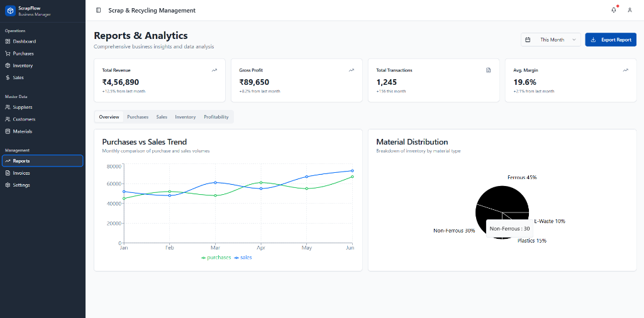
Task: Click the Plastics 15% pie label
Action: 532,241
